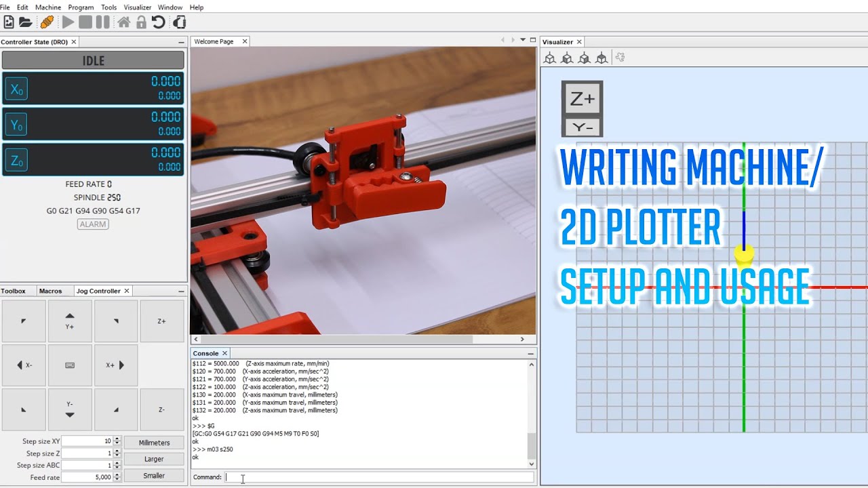Zero the Z axis coordinate

click(x=16, y=159)
